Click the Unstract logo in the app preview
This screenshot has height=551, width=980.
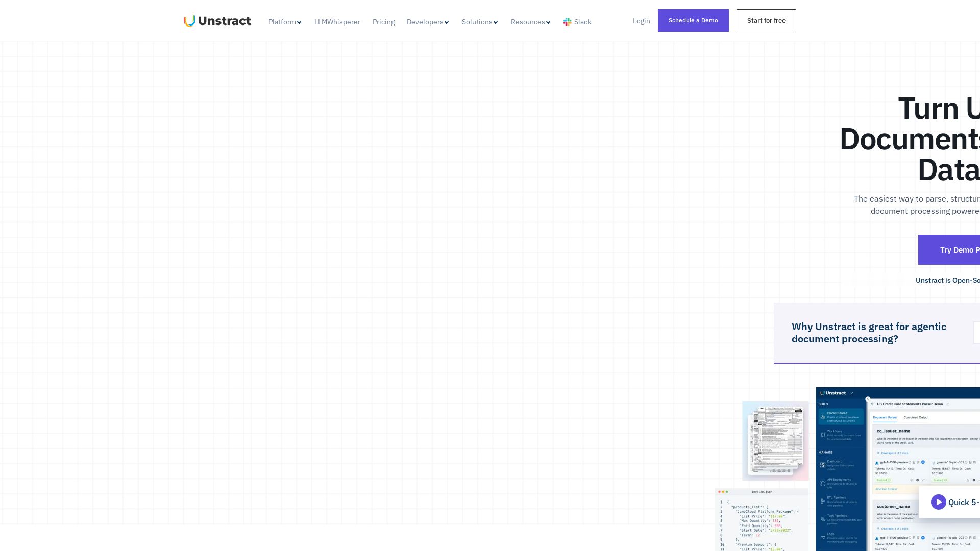coord(833,393)
